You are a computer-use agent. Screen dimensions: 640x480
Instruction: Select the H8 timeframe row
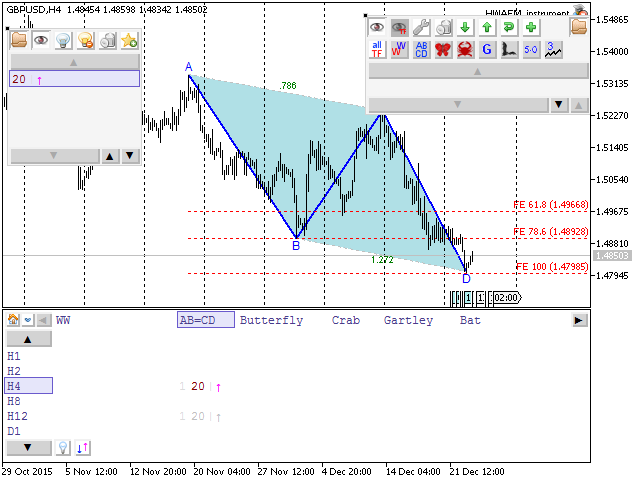pos(13,401)
